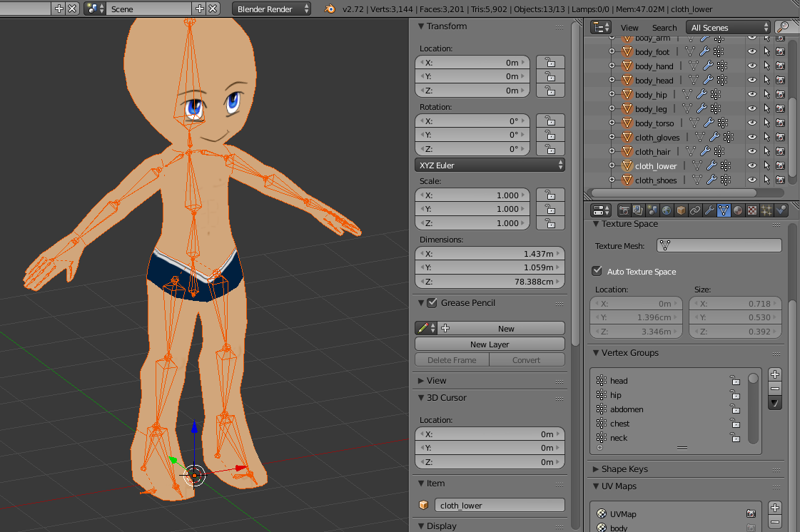Image resolution: width=800 pixels, height=532 pixels.
Task: Open the outliner View menu
Action: click(x=629, y=28)
